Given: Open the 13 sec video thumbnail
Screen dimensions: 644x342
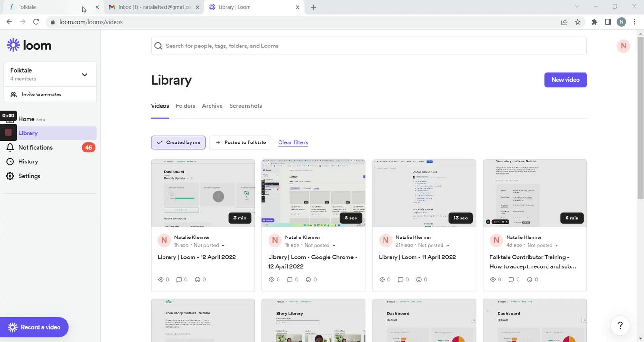Looking at the screenshot, I should click(424, 193).
